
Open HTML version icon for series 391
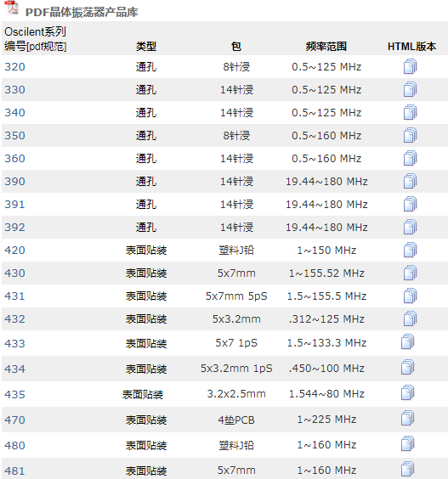[410, 204]
